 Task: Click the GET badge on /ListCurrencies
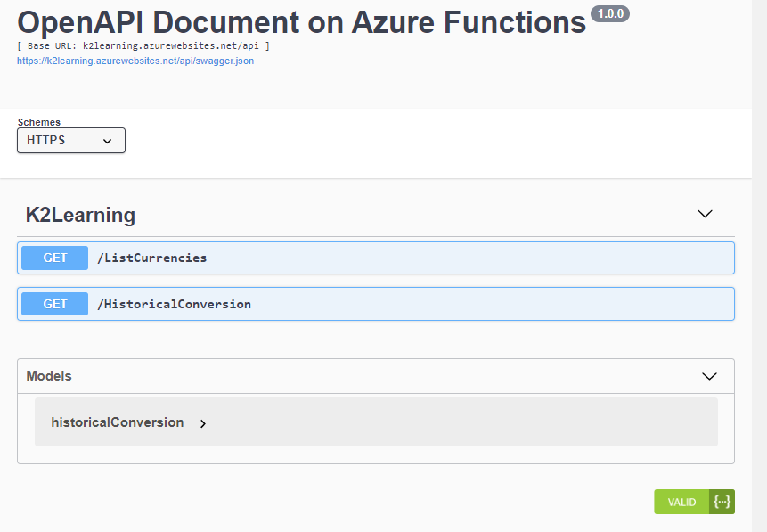pos(54,258)
